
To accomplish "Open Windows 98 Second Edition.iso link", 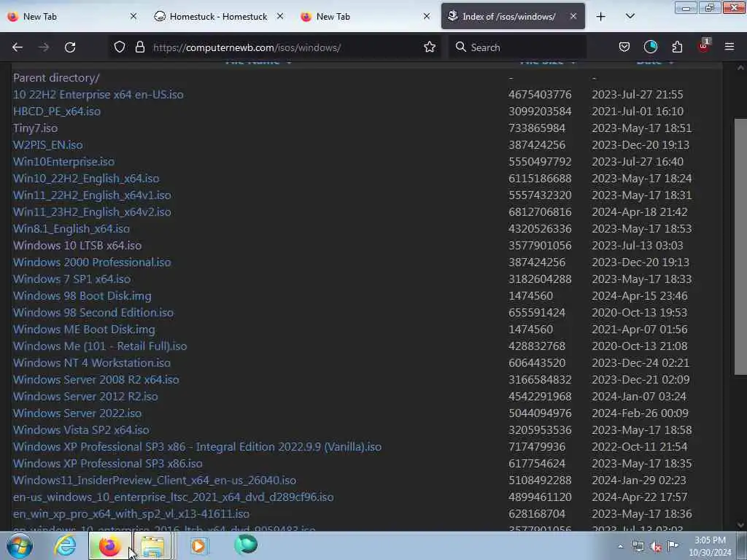I will (93, 312).
